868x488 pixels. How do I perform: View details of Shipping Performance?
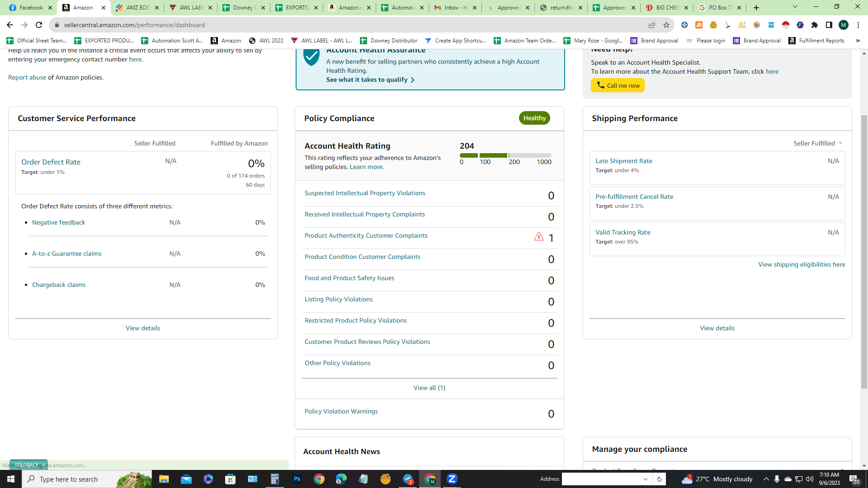click(717, 328)
